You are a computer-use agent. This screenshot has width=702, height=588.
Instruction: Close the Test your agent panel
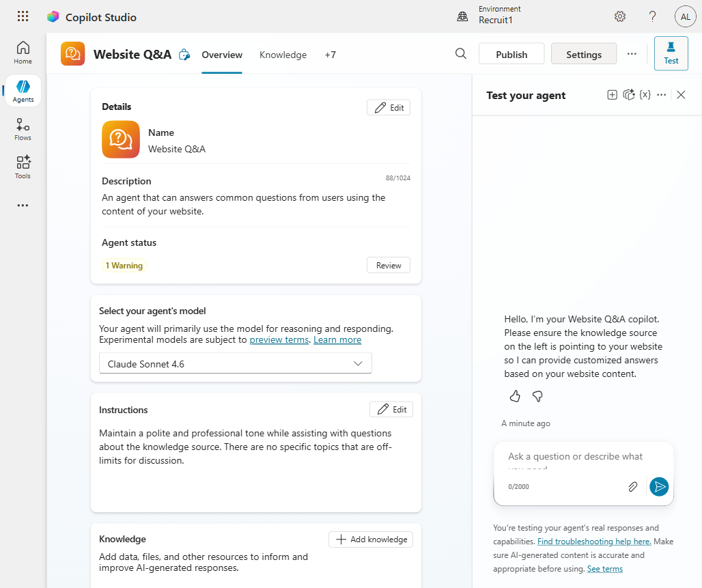point(681,95)
